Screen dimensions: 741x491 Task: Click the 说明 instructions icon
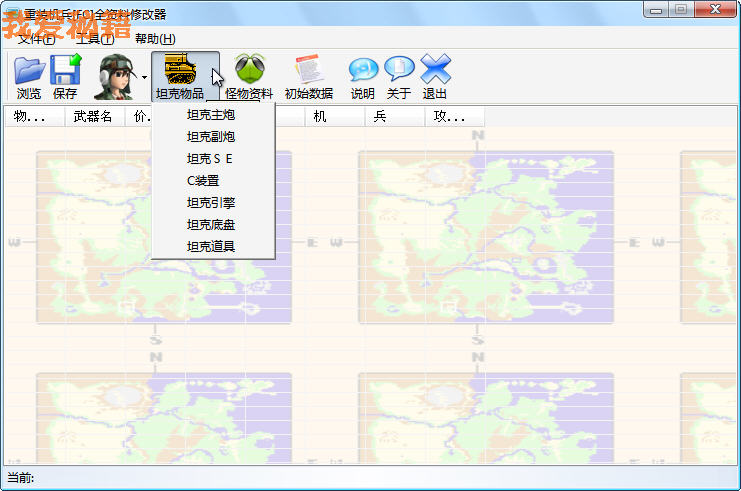[362, 71]
